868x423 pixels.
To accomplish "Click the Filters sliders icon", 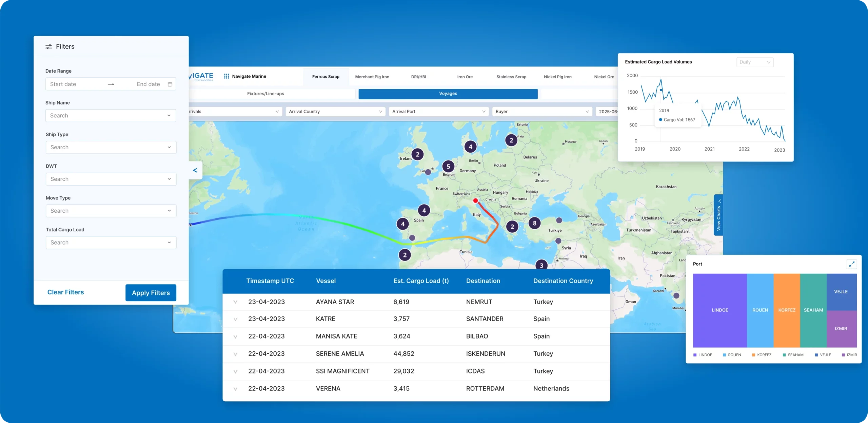I will pyautogui.click(x=49, y=46).
